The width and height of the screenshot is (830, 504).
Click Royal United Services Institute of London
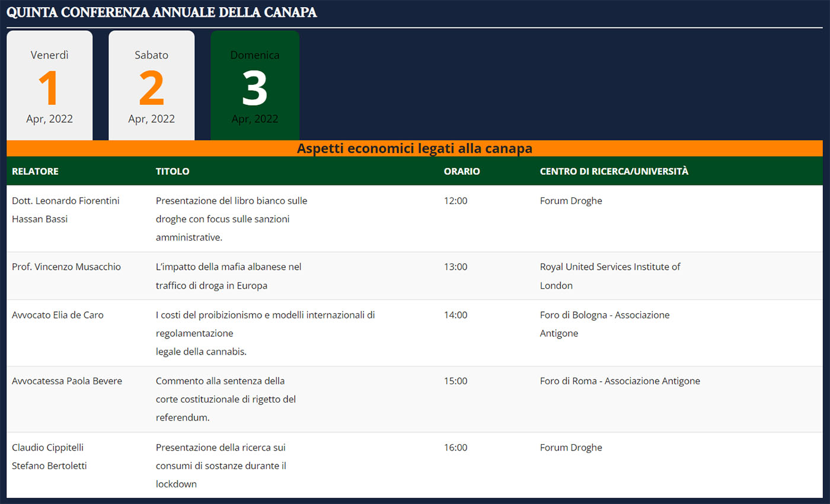pyautogui.click(x=610, y=276)
